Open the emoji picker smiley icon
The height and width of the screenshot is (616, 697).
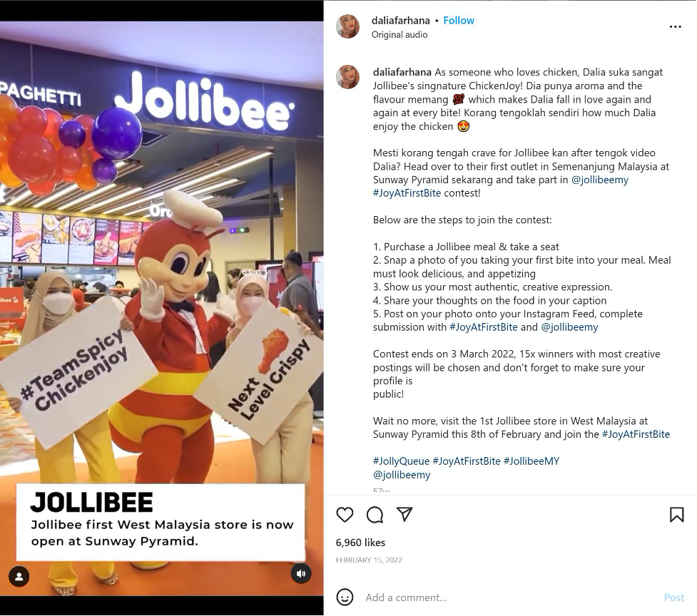(x=345, y=597)
